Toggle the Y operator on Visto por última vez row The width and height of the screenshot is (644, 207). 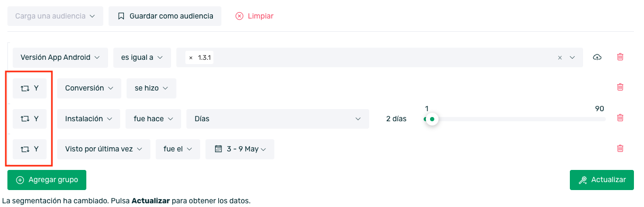[30, 149]
